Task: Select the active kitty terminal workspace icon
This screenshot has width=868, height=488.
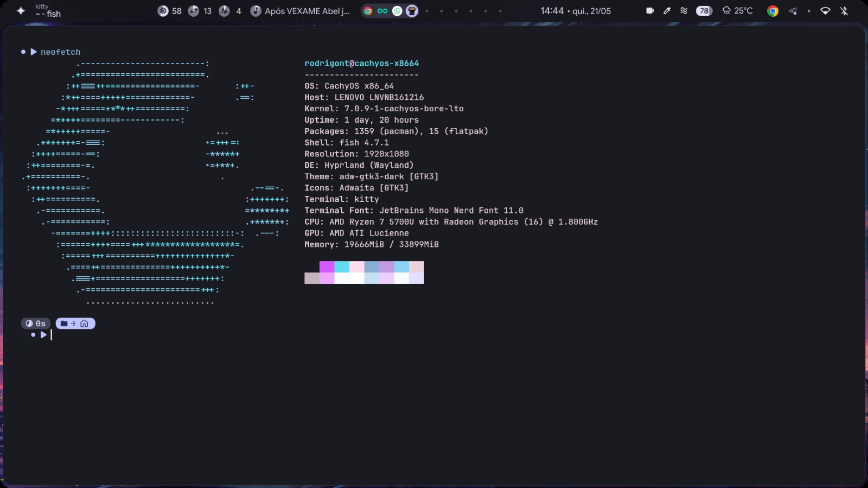Action: [x=412, y=11]
